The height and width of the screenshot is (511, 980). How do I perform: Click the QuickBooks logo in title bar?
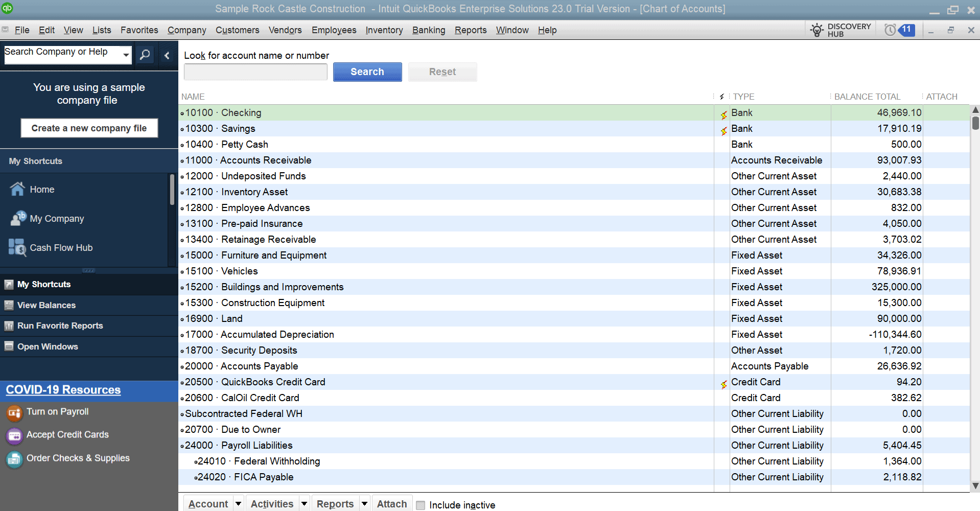click(x=7, y=8)
